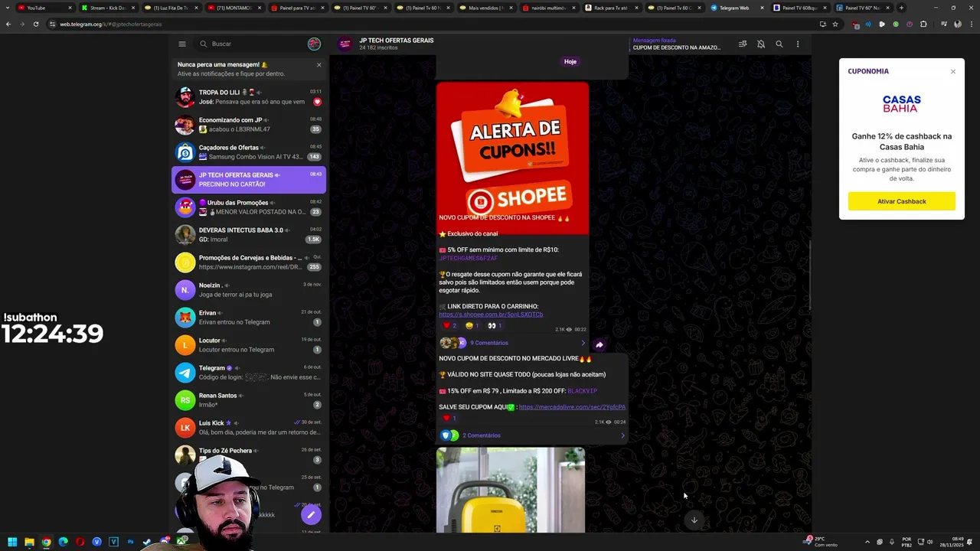Switch to Stream - Kick Dashboard tab
The width and height of the screenshot is (980, 551).
[x=109, y=8]
